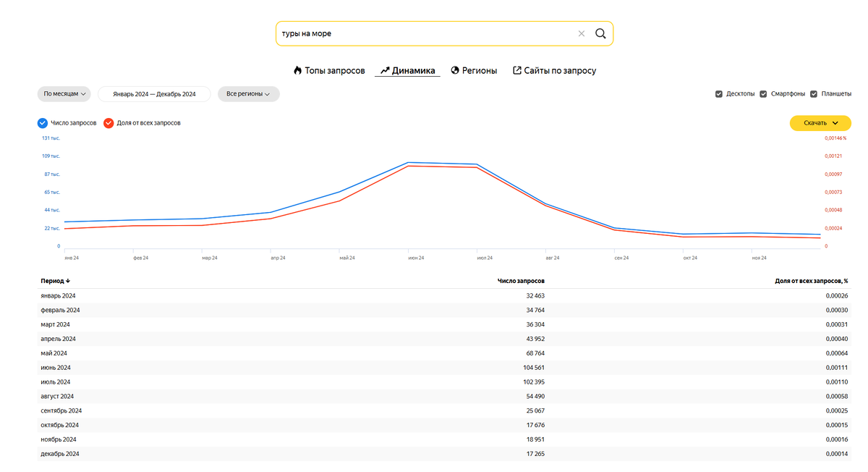This screenshot has height=472, width=868.
Task: Clear the search query with the X icon
Action: pyautogui.click(x=582, y=33)
